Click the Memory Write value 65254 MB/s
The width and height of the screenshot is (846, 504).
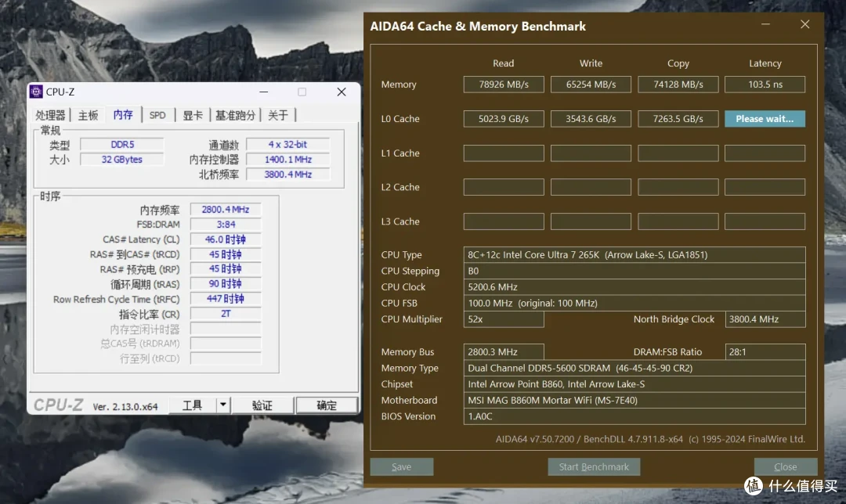(591, 85)
